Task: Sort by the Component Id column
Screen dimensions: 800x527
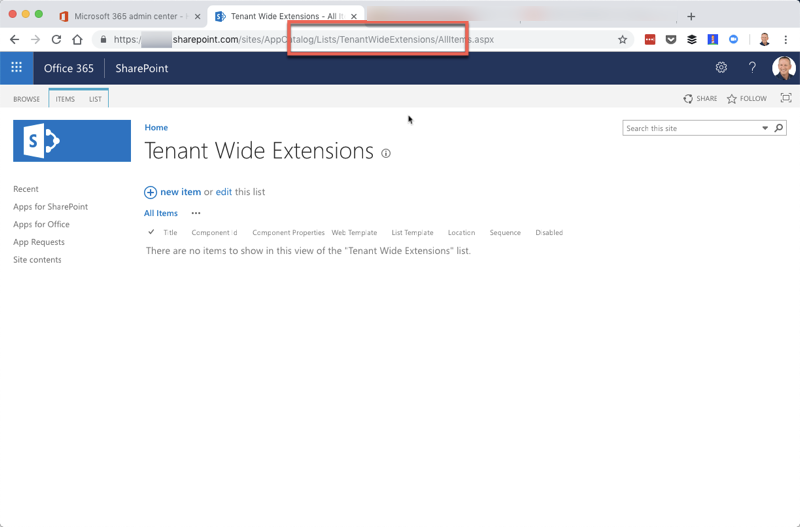Action: tap(214, 233)
